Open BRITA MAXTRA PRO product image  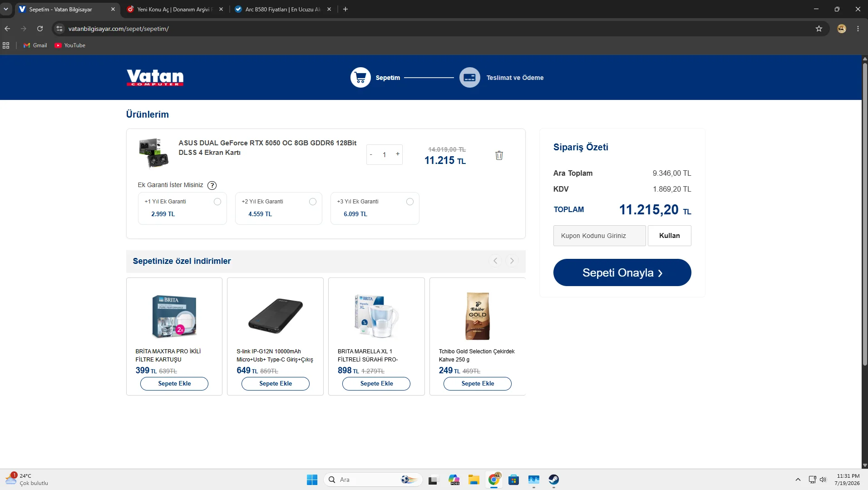click(174, 316)
